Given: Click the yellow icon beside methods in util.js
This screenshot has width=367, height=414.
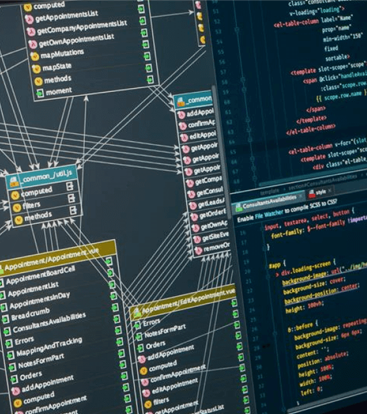Looking at the screenshot, I should 19,220.
